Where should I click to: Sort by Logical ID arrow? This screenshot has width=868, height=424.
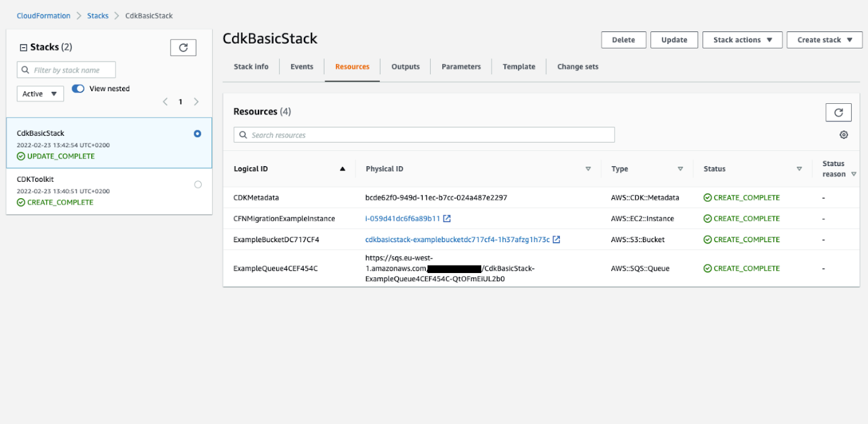pyautogui.click(x=343, y=169)
